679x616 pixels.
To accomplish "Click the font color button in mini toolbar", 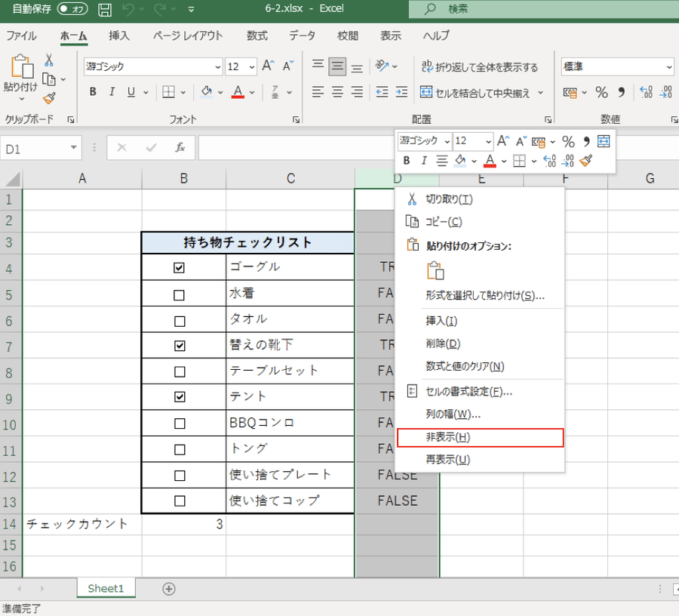I will 490,161.
